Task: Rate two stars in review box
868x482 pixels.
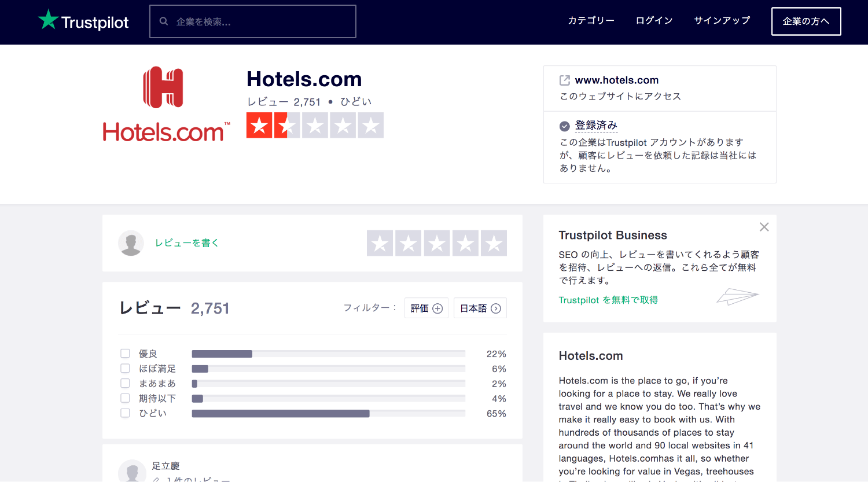Action: coord(409,243)
